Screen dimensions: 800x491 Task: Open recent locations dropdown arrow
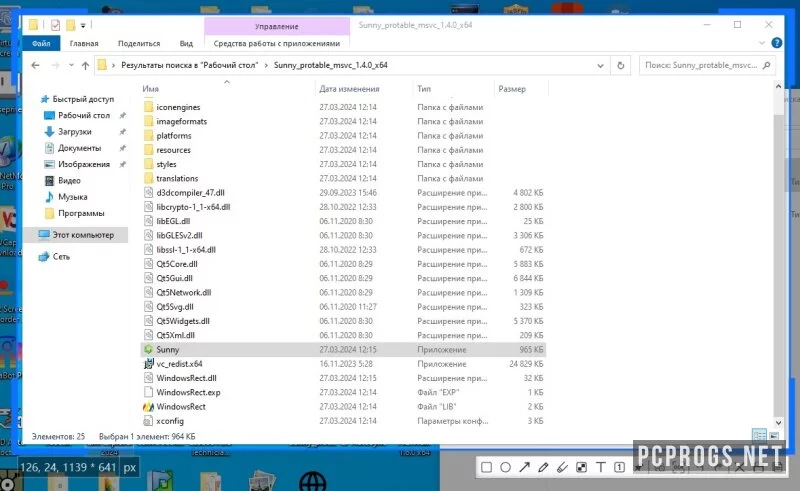pyautogui.click(x=71, y=65)
